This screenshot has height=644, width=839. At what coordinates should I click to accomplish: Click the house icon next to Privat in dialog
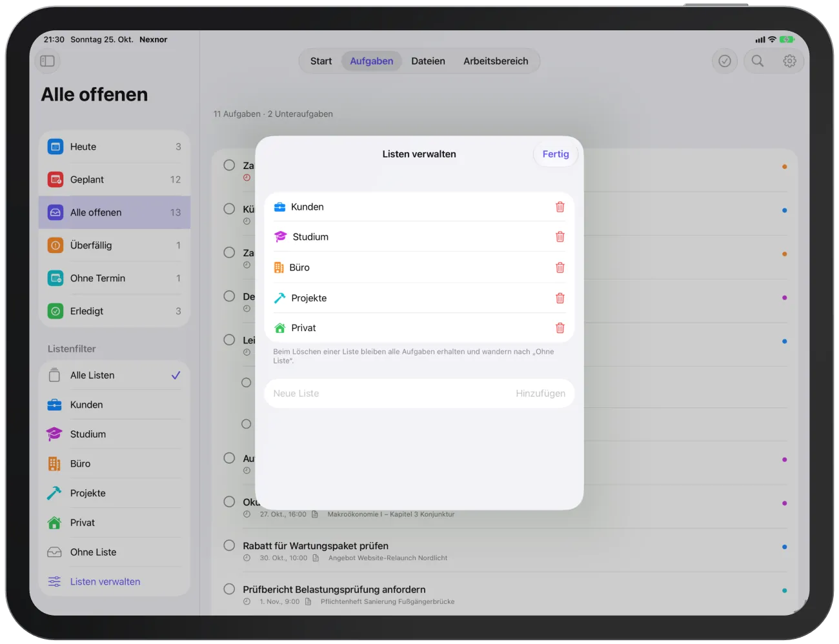279,328
